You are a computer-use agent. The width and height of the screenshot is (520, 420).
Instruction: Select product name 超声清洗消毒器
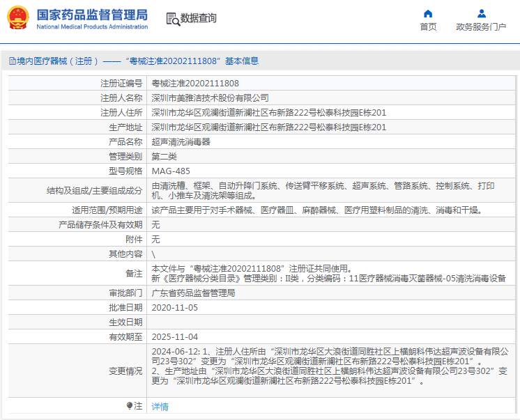click(181, 142)
